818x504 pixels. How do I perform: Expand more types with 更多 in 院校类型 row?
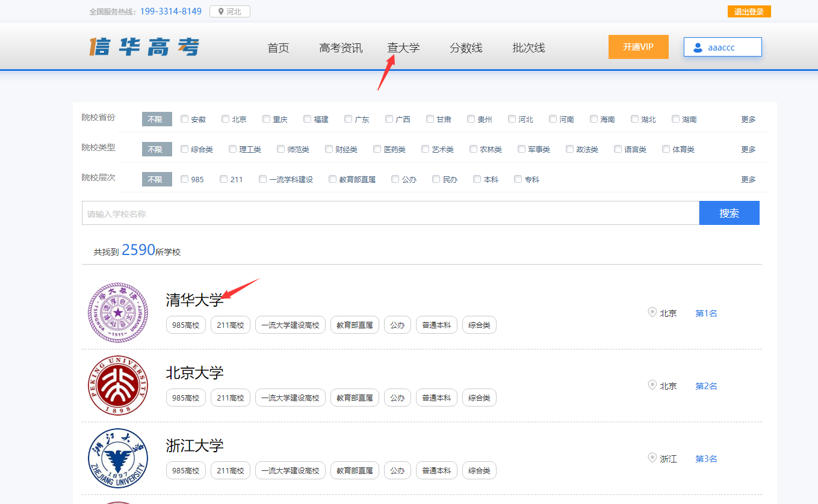[748, 149]
